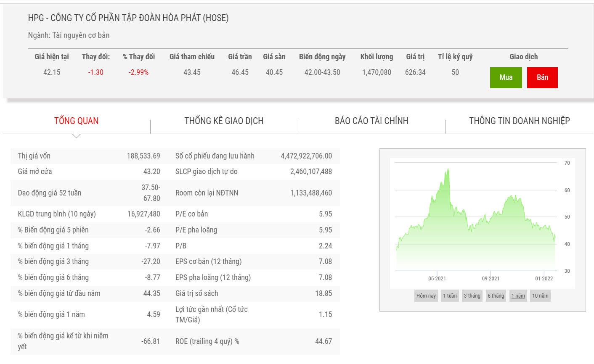Switch to THỐNG KÊ GIAO DỊCH tab

224,121
